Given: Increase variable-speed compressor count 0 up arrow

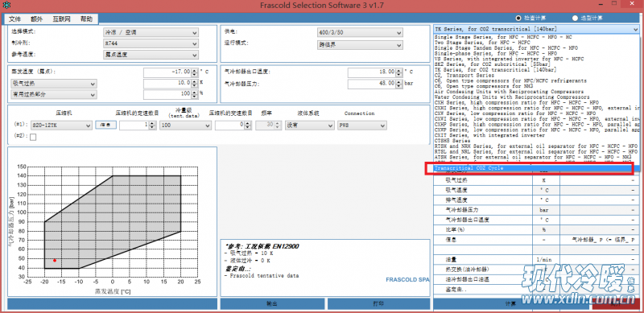Looking at the screenshot, I should tap(248, 123).
